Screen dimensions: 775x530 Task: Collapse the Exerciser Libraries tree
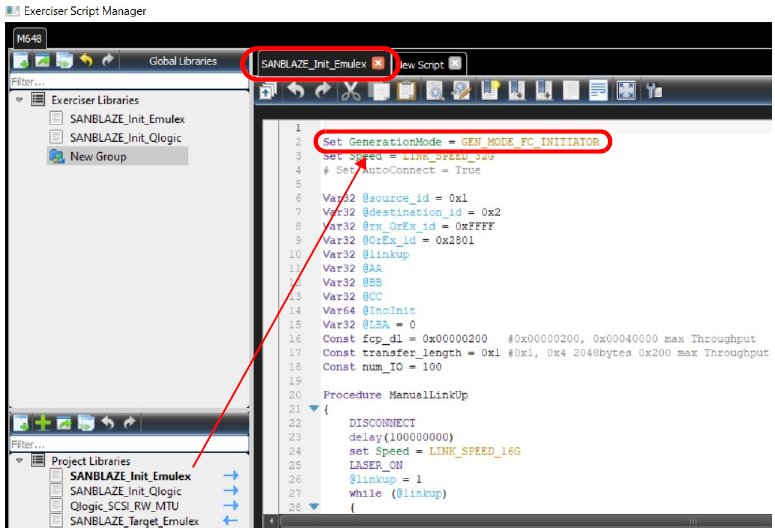point(19,100)
